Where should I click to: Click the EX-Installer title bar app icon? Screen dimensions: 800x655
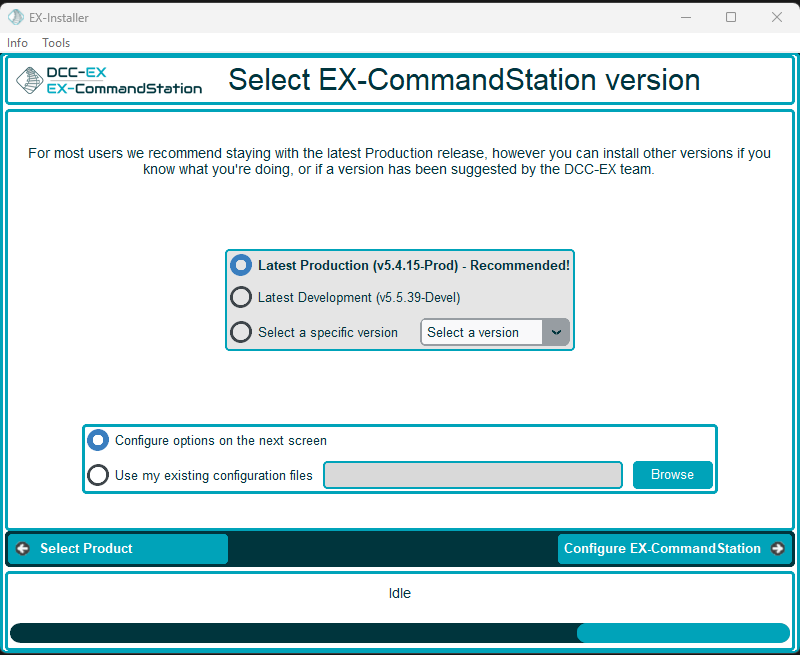point(16,17)
